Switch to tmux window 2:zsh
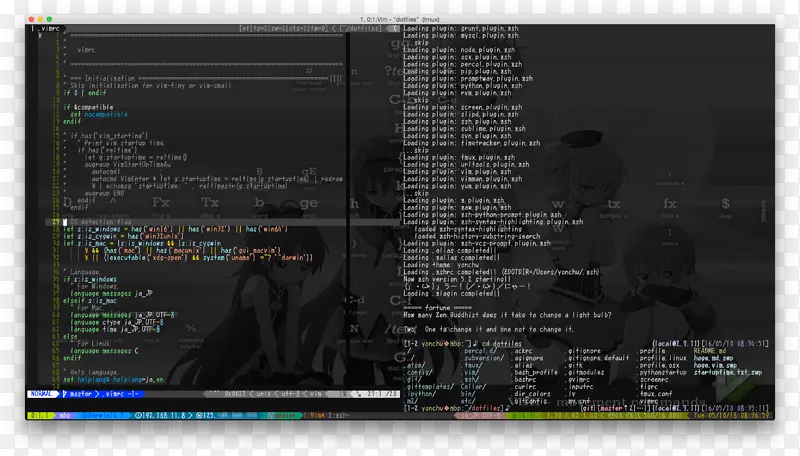Viewport: 800px width, 456px height. click(339, 415)
